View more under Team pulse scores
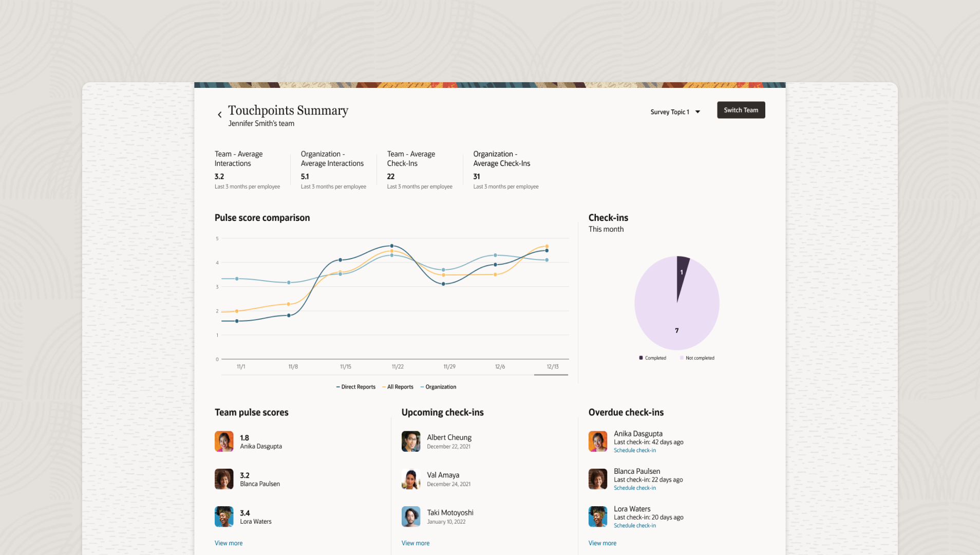The image size is (980, 555). tap(229, 543)
